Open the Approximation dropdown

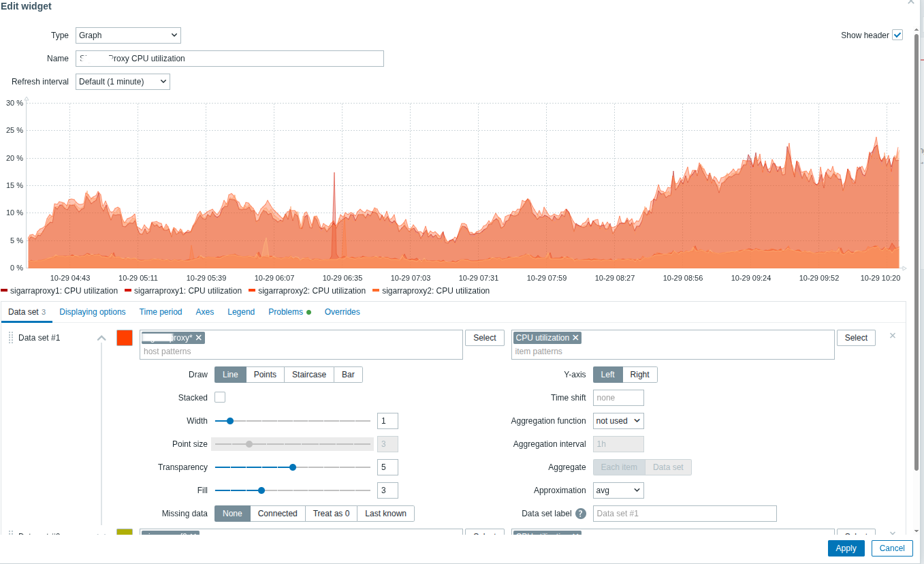coord(618,490)
